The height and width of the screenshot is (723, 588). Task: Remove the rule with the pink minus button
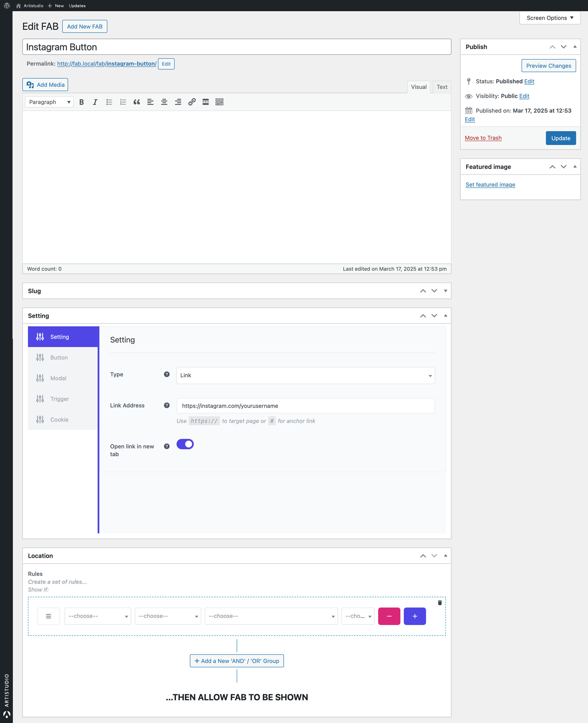[x=389, y=616]
